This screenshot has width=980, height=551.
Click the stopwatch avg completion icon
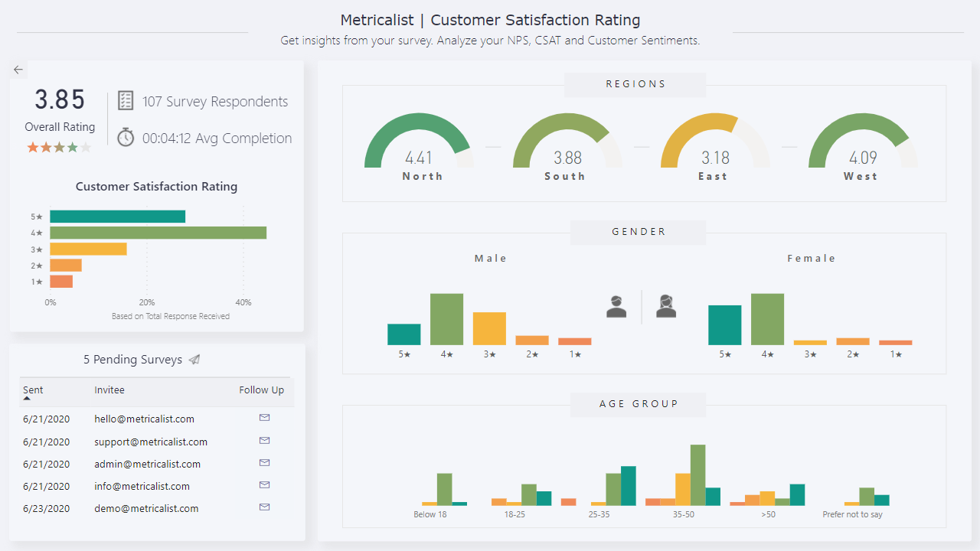pyautogui.click(x=126, y=138)
